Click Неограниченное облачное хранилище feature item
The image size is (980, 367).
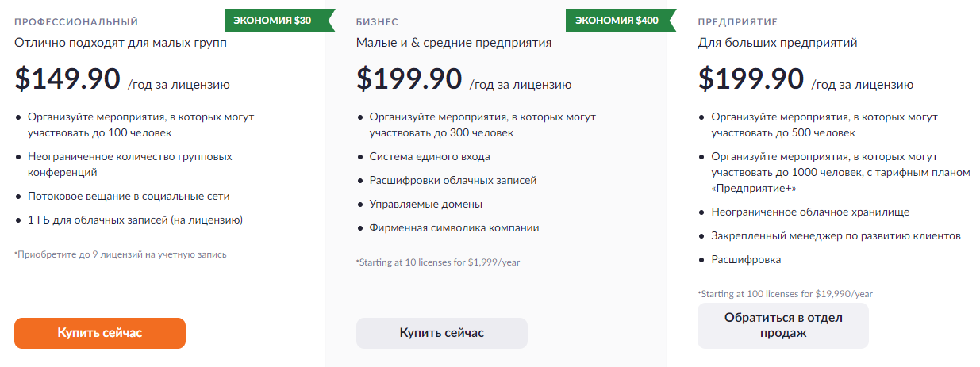pos(810,212)
